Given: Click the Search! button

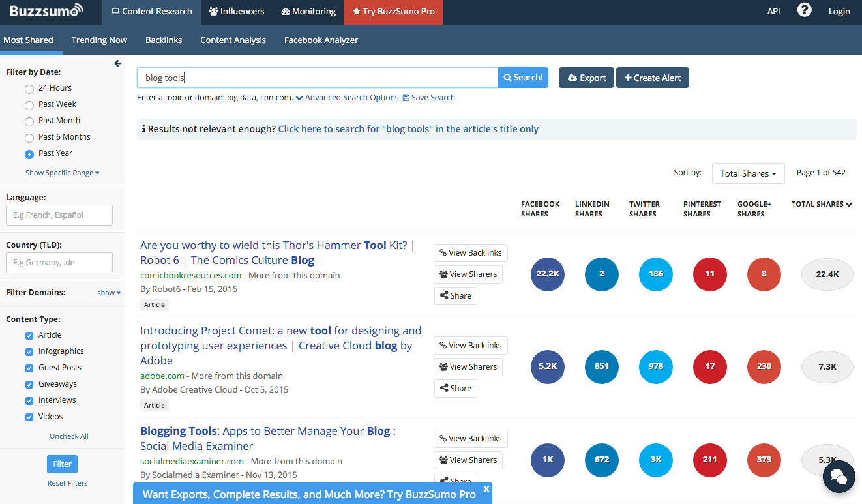Looking at the screenshot, I should (523, 78).
